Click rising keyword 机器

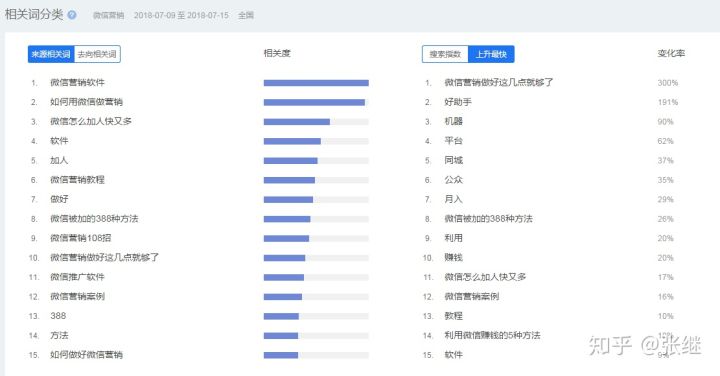pyautogui.click(x=453, y=121)
